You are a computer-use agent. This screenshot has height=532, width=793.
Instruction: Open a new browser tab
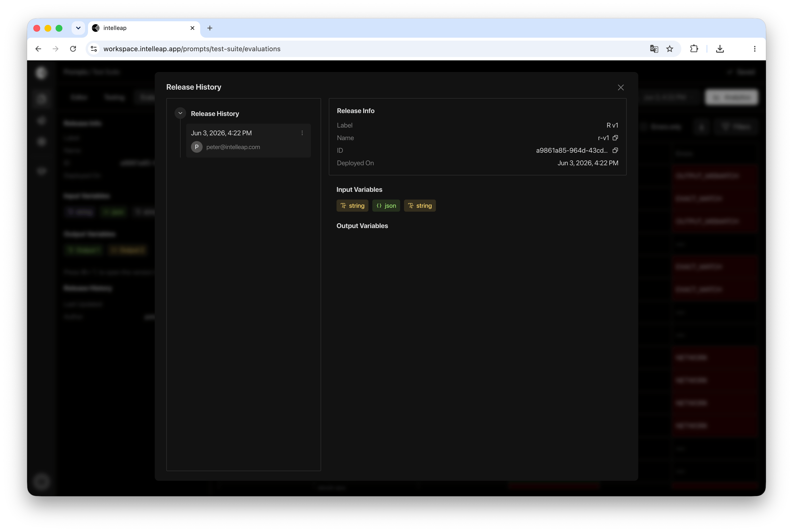tap(210, 28)
